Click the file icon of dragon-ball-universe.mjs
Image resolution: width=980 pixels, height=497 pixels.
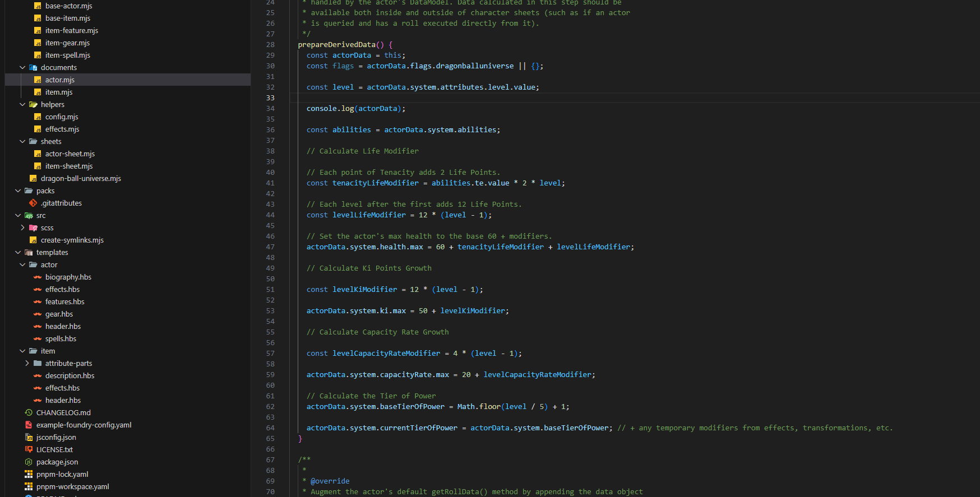33,178
